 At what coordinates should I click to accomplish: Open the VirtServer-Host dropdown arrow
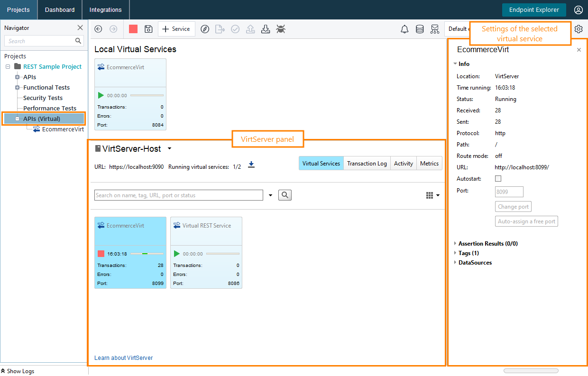169,149
